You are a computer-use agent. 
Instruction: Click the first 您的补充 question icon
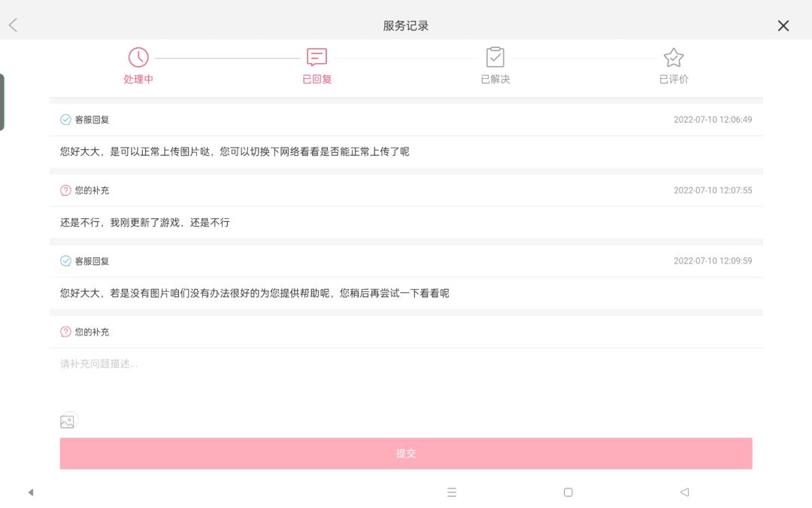pos(65,190)
